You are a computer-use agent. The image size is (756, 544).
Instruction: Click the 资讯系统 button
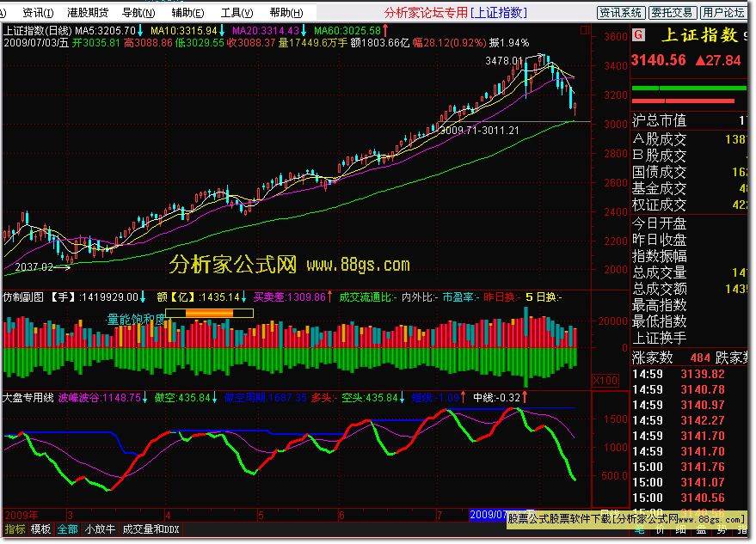click(x=620, y=13)
